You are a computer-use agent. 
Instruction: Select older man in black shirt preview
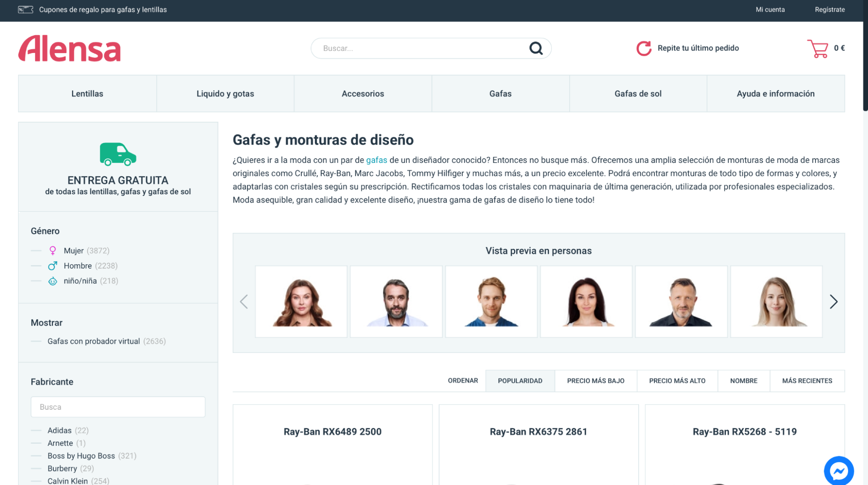click(681, 302)
